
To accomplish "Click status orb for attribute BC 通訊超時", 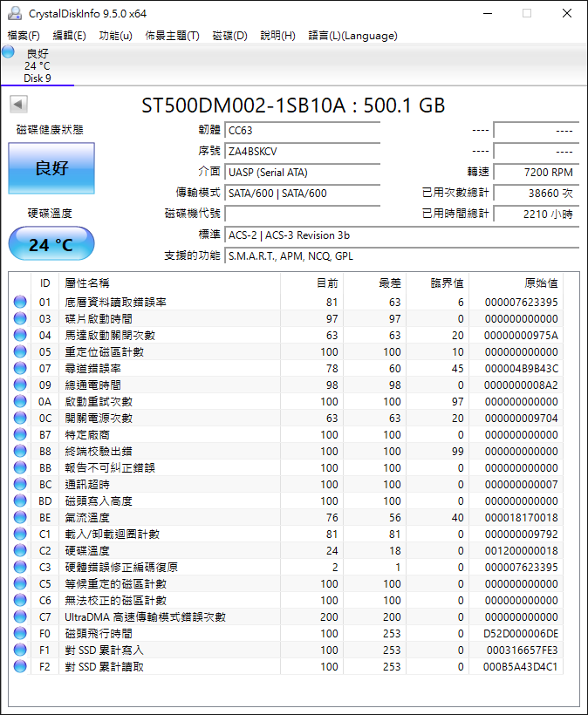I will click(x=20, y=484).
